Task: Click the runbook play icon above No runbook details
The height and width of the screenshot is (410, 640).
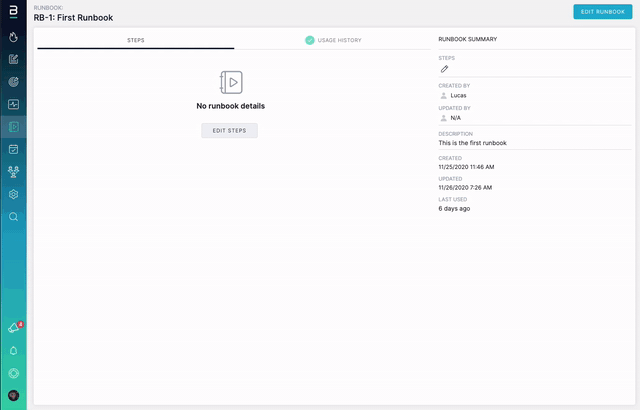Action: (231, 82)
